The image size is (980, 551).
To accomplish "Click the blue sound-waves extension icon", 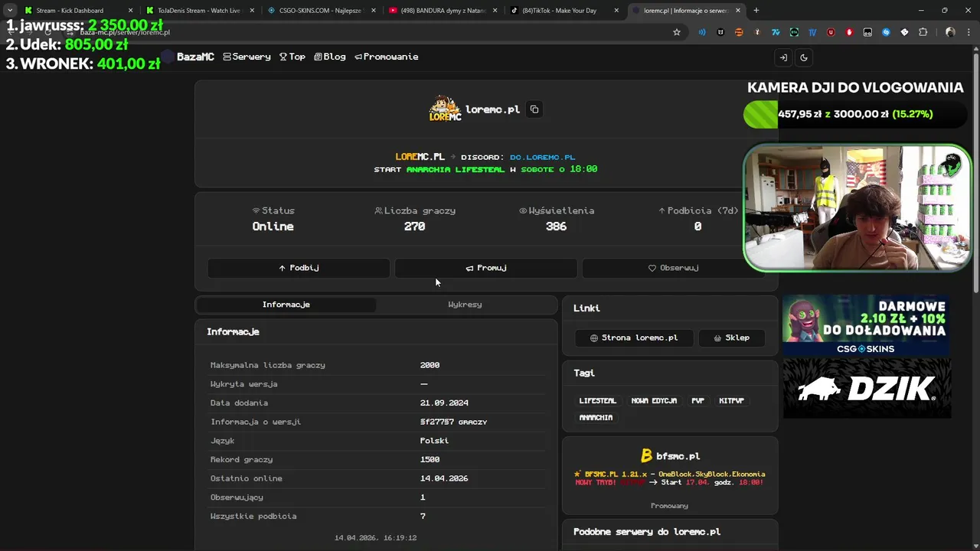I will (702, 32).
